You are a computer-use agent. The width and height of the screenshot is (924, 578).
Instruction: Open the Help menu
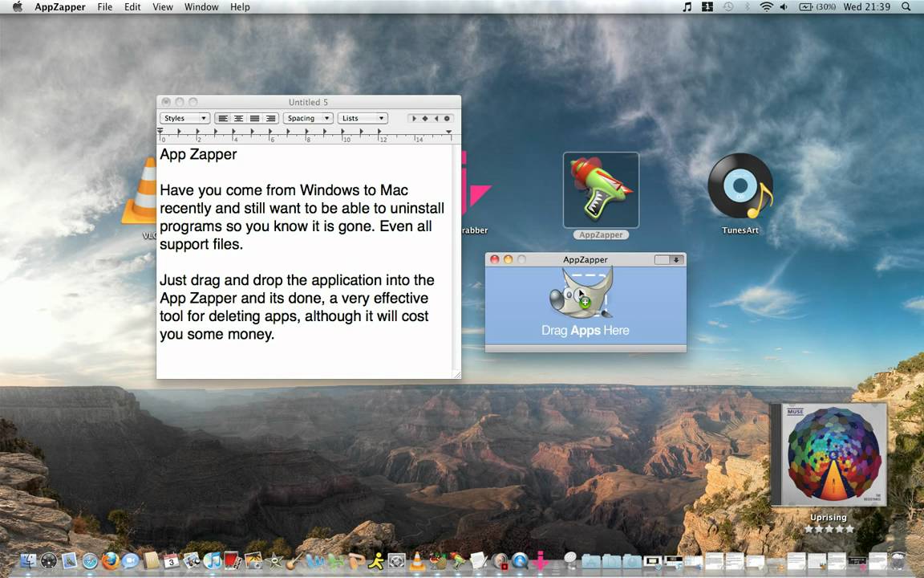240,7
